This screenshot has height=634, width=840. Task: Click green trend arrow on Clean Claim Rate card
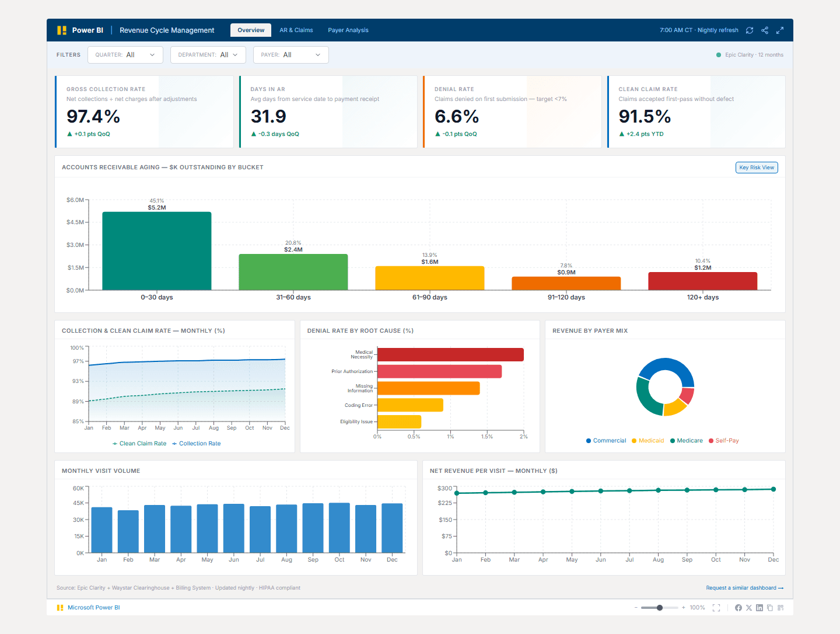(x=622, y=134)
